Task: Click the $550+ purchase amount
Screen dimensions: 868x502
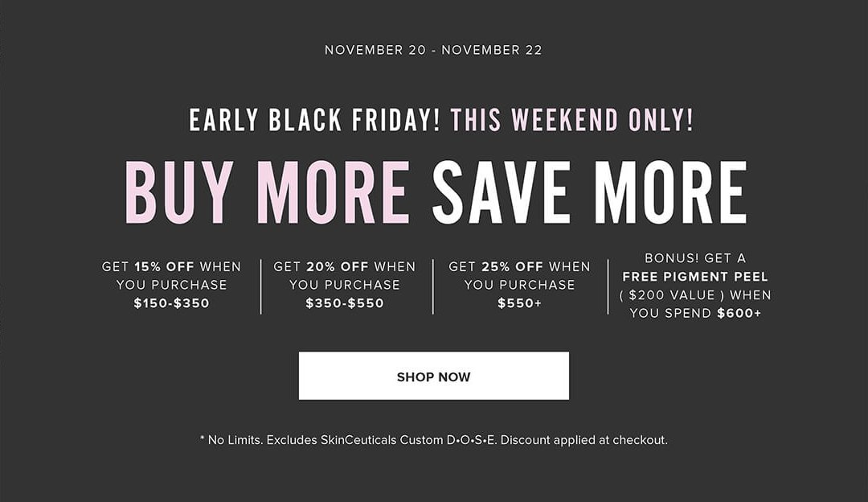Action: [x=520, y=303]
